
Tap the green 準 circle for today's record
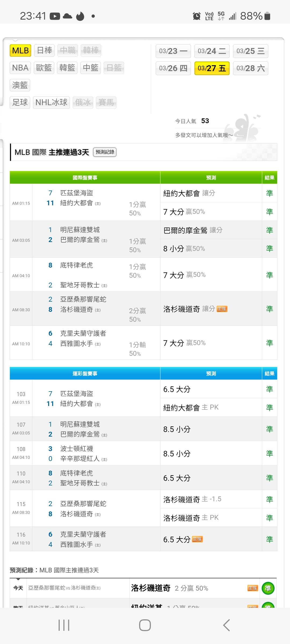pyautogui.click(x=268, y=588)
